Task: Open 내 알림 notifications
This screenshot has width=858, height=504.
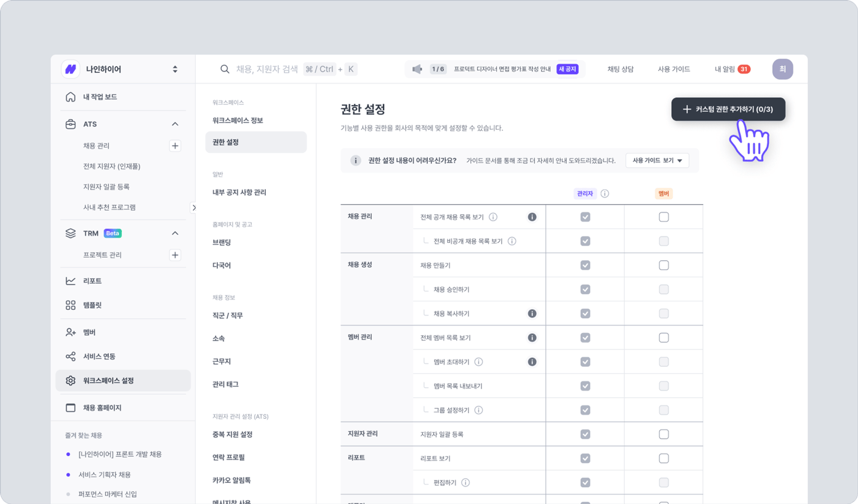Action: 732,69
